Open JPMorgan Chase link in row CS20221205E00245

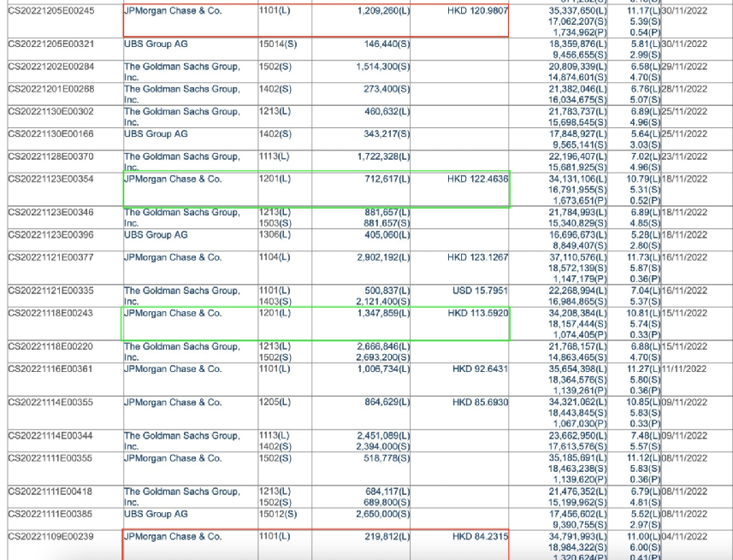click(x=173, y=11)
